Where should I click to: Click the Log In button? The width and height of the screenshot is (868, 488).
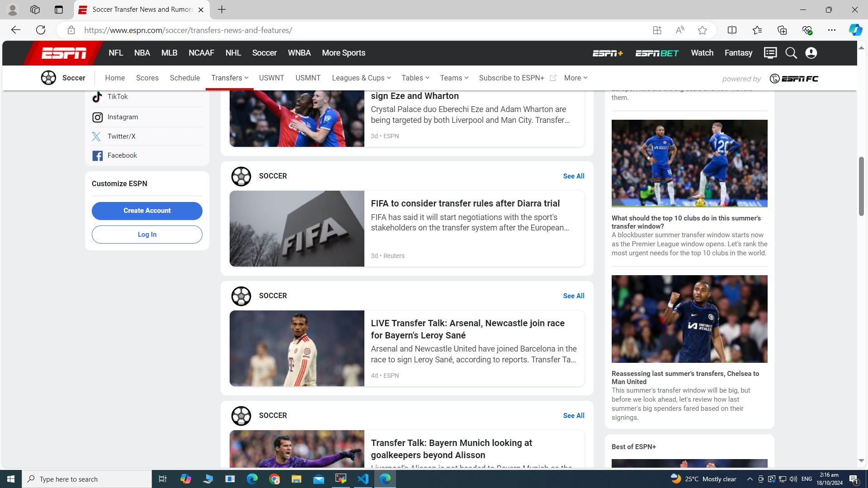pos(147,235)
